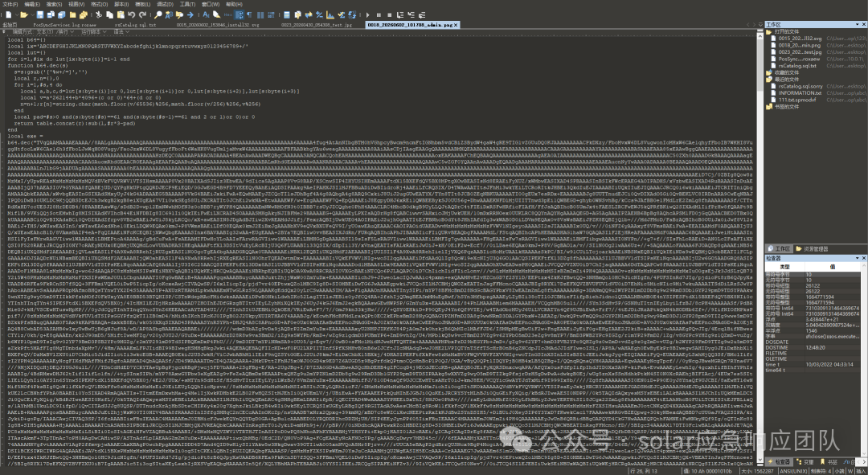Close the 工作区 workspace panel
This screenshot has height=475, width=868.
pos(863,24)
